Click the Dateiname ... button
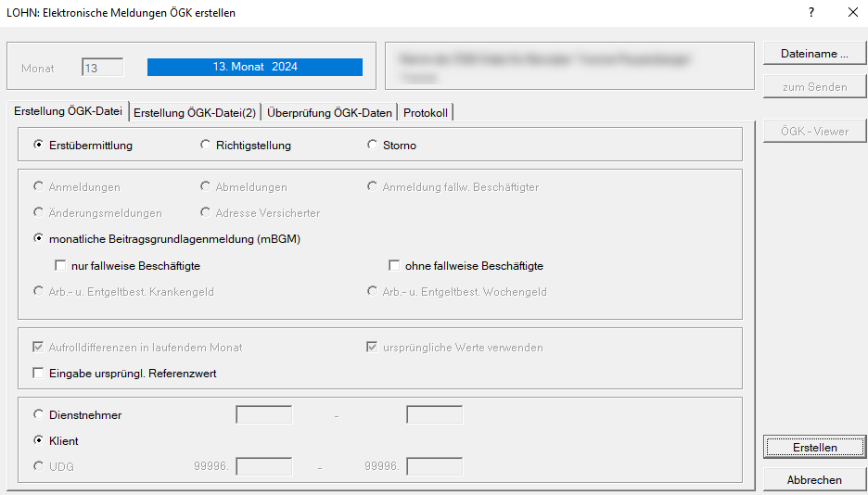 [x=814, y=54]
